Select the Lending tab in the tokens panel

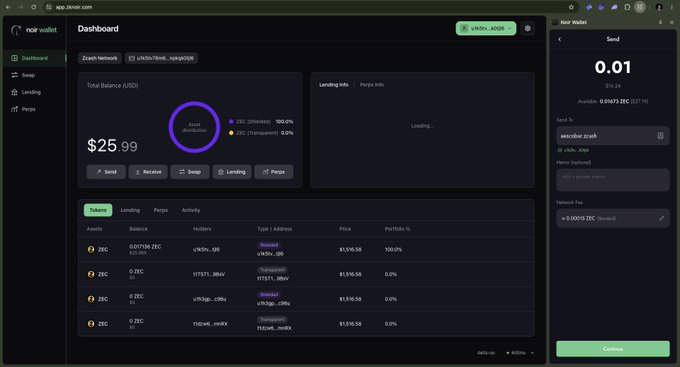130,210
